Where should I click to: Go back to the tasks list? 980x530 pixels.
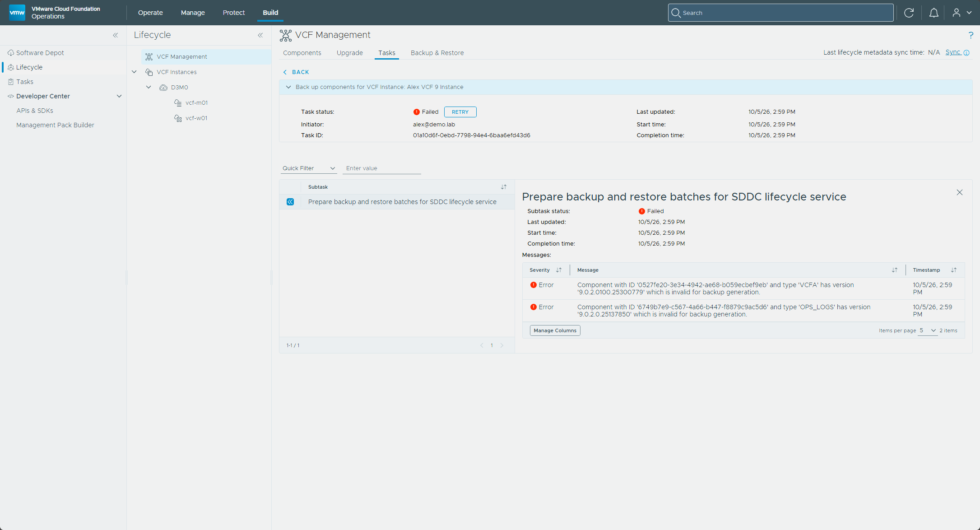pyautogui.click(x=296, y=72)
